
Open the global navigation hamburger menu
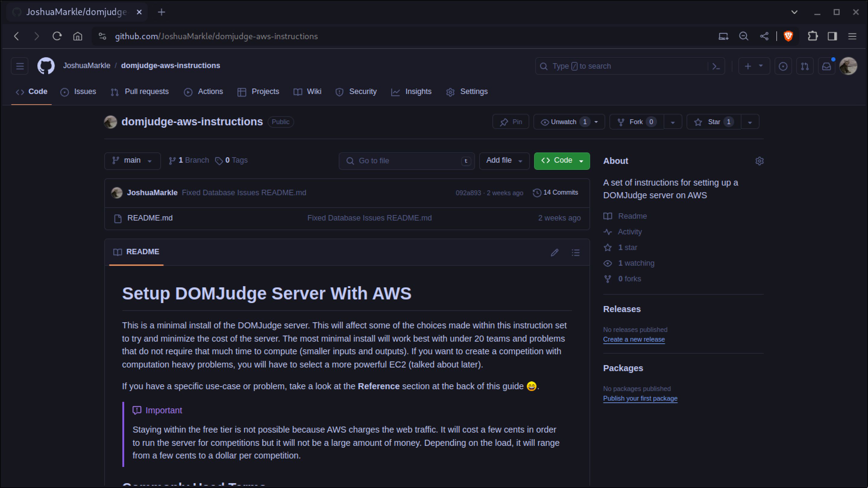pyautogui.click(x=20, y=66)
